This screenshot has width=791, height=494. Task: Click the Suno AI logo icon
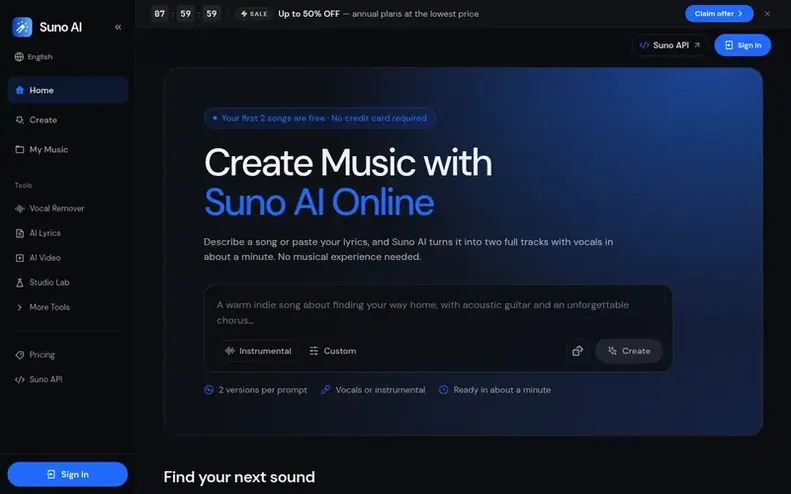tap(22, 27)
